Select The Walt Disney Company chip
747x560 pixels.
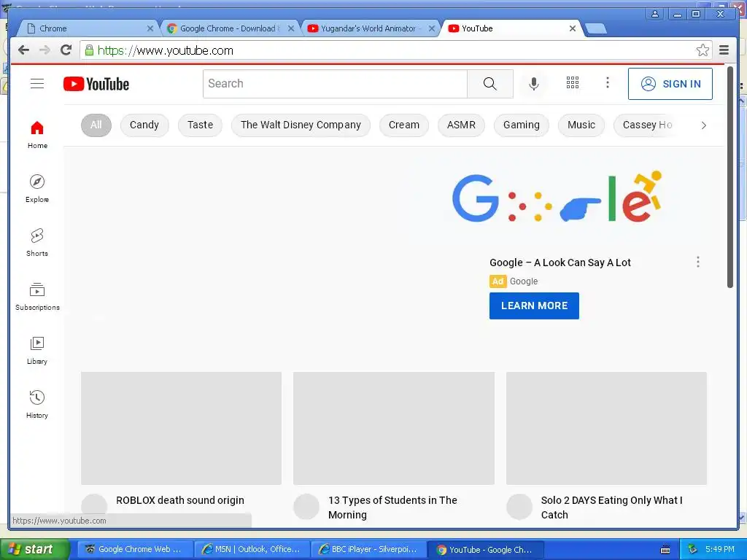[301, 125]
